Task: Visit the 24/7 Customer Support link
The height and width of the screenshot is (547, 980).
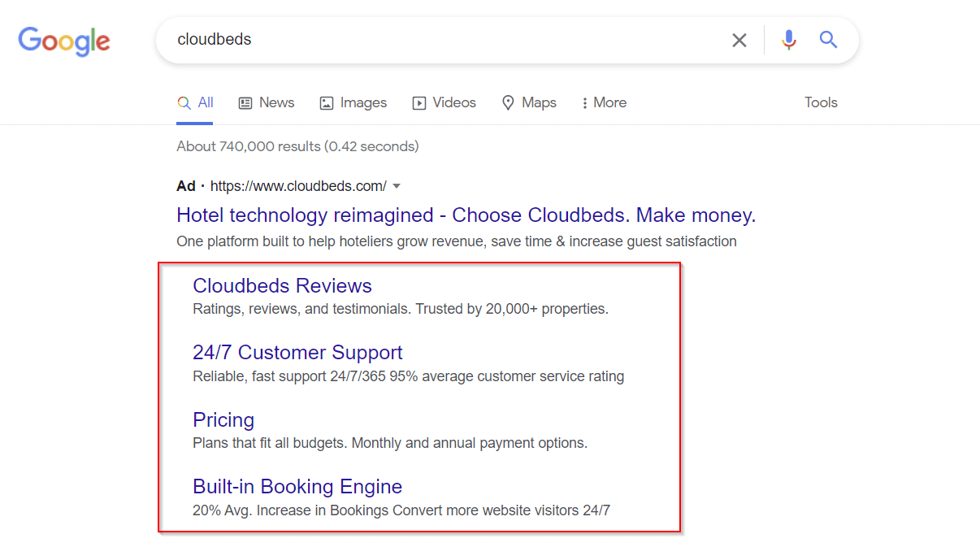Action: (x=297, y=353)
